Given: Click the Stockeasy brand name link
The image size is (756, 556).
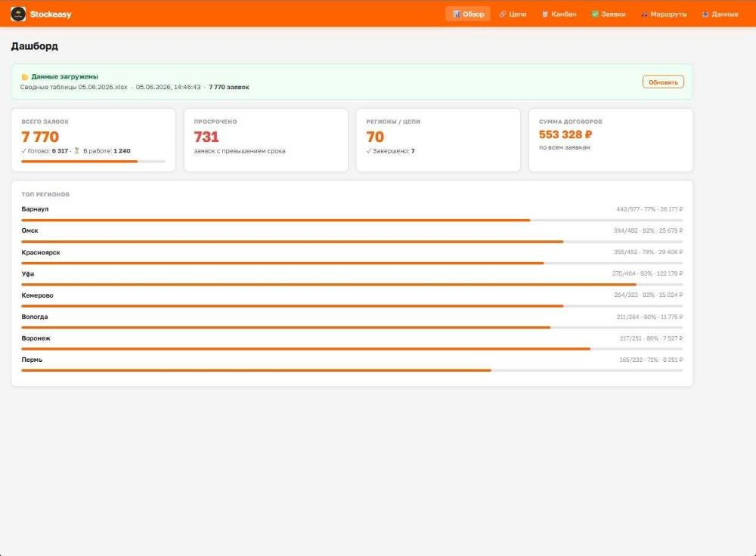Looking at the screenshot, I should (x=51, y=14).
